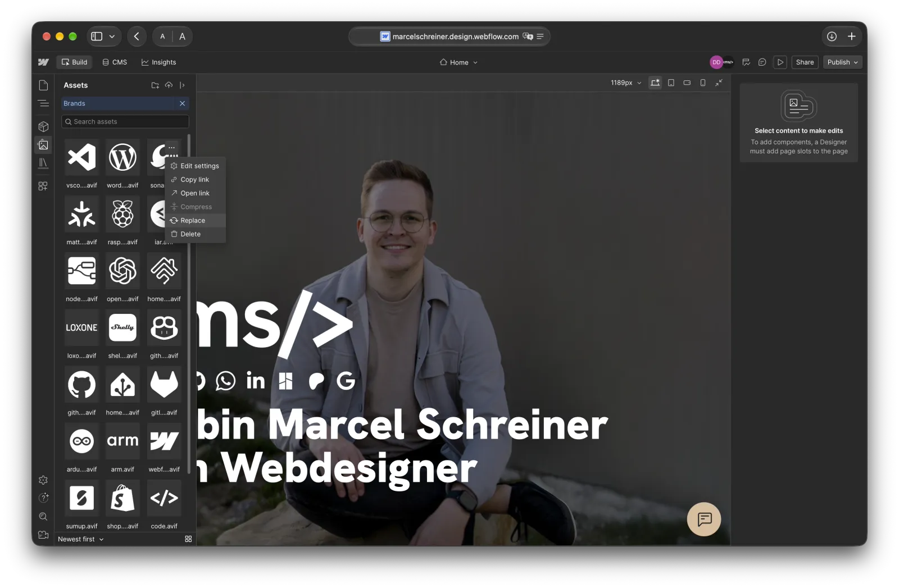Select the tablet breakpoint icon

click(x=671, y=83)
